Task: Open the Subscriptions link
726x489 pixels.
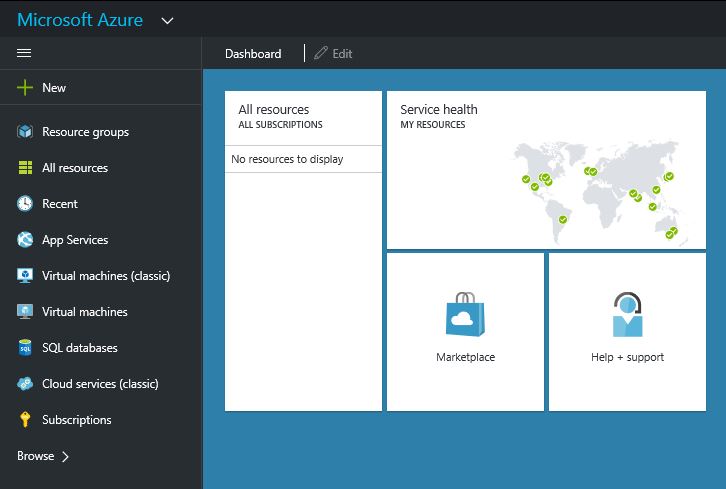Action: coord(77,420)
